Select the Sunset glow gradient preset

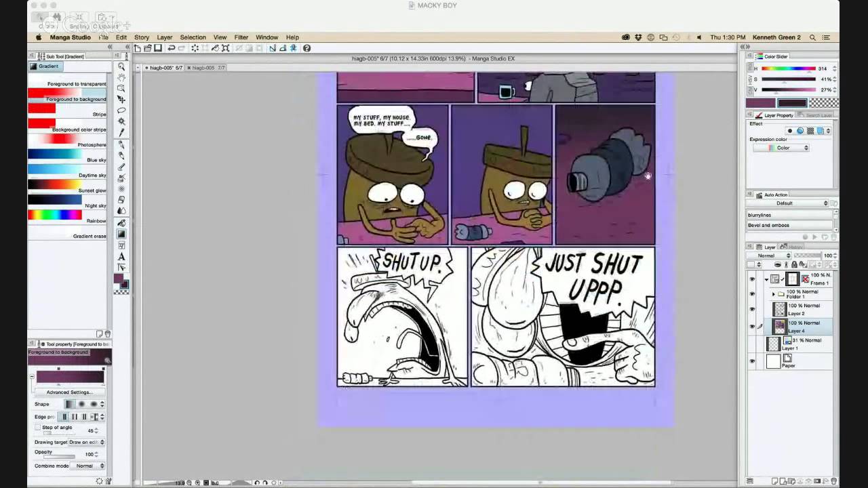coord(67,186)
